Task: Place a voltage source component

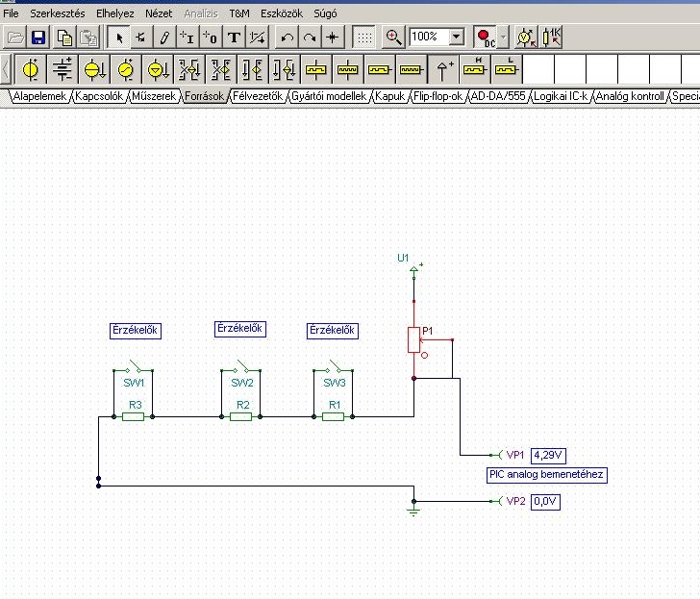Action: 31,69
